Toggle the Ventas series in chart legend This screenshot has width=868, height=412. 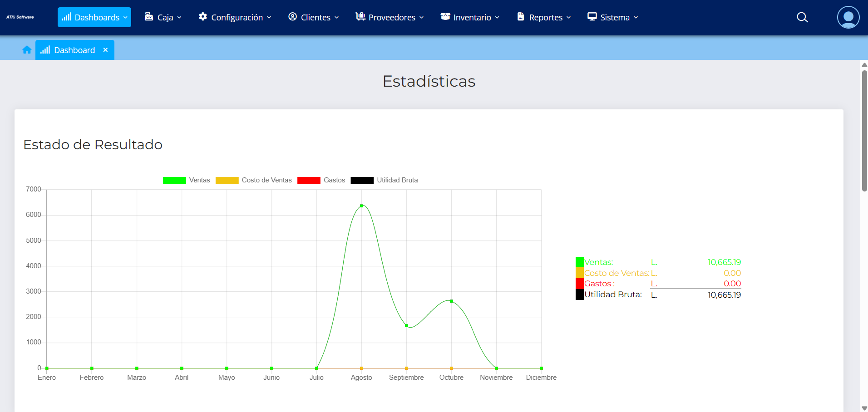pos(174,180)
